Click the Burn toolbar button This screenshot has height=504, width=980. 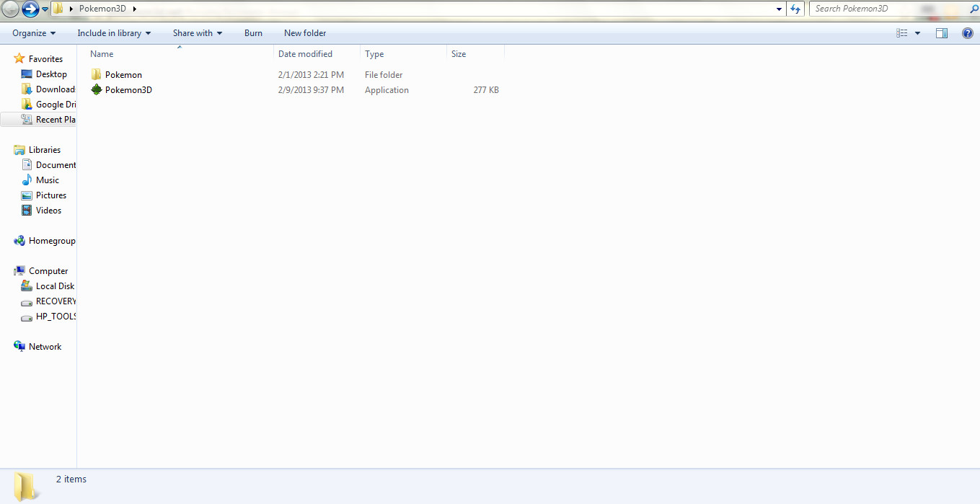pyautogui.click(x=253, y=33)
